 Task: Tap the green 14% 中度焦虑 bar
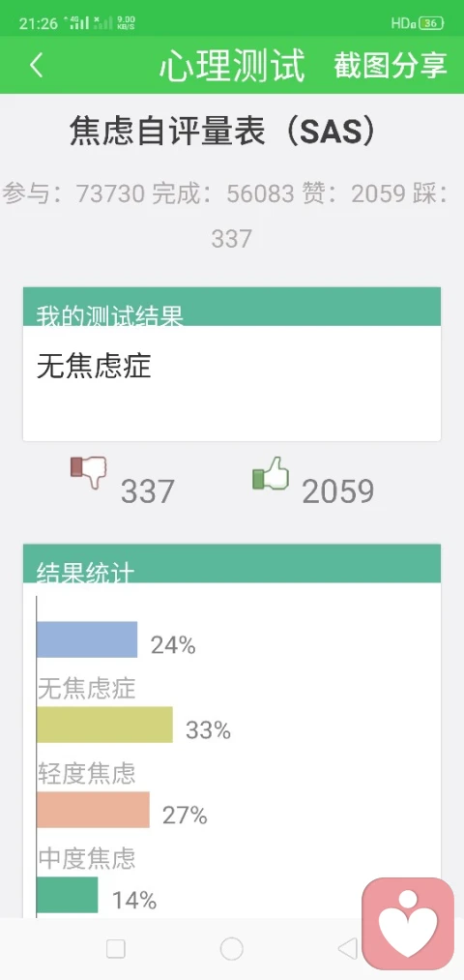[68, 894]
